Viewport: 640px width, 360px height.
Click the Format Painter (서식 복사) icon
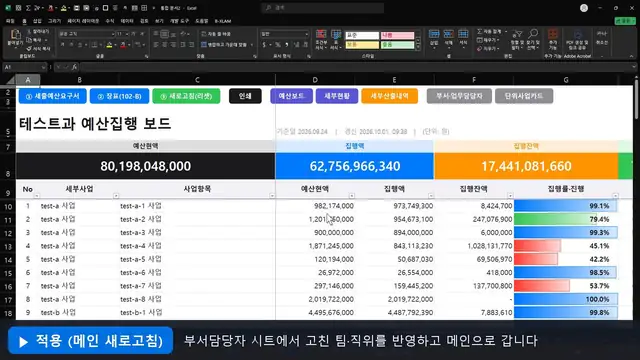coord(29,49)
